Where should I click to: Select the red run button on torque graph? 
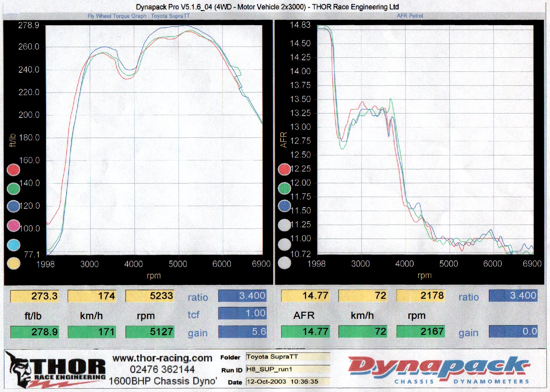point(13,170)
